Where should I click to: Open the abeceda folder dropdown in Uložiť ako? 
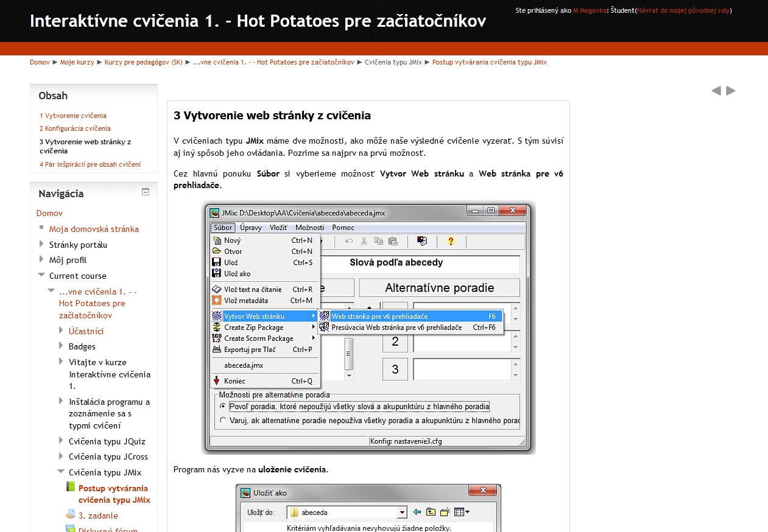click(x=401, y=513)
